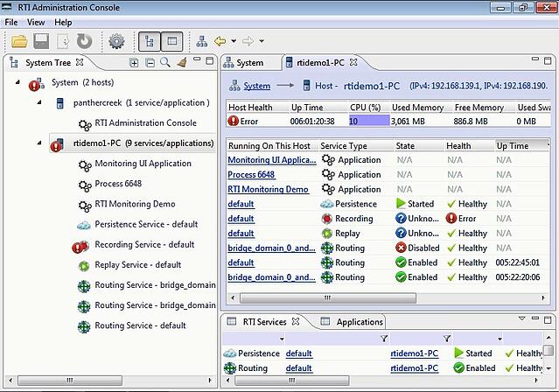Close the System Tree tab

[80, 62]
